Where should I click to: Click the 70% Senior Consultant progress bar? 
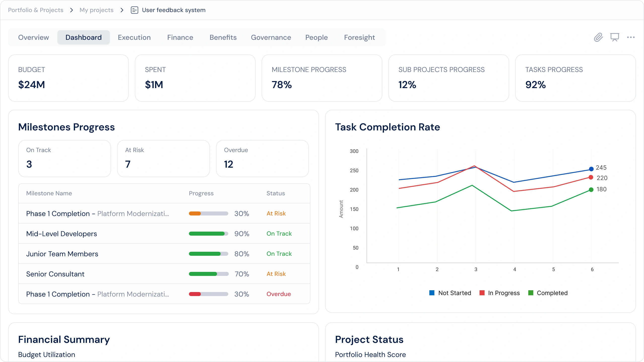(x=209, y=274)
